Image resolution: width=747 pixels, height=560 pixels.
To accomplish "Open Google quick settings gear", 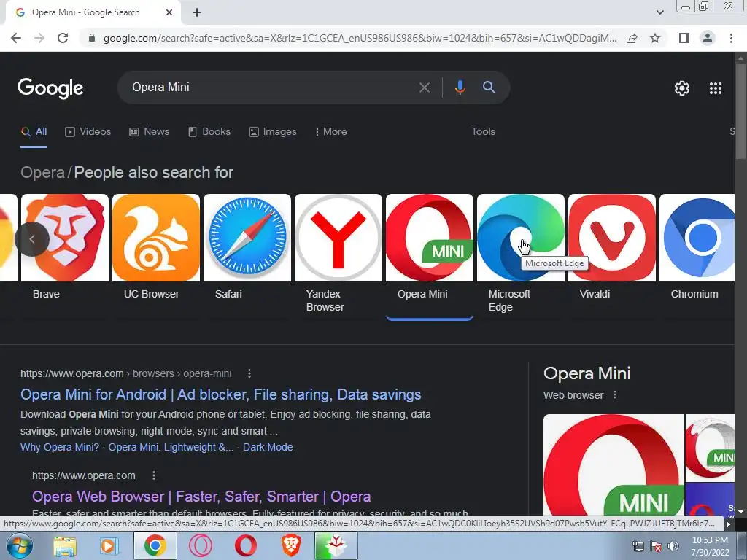I will click(682, 88).
